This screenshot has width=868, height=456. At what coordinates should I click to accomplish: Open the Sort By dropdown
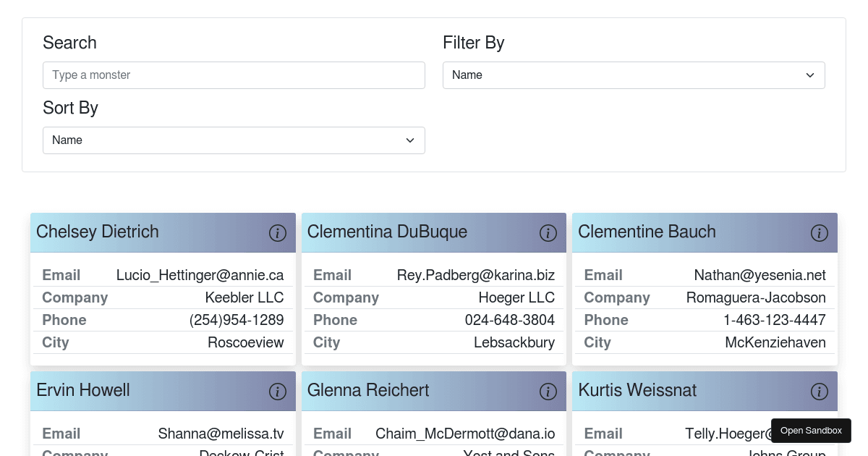pyautogui.click(x=234, y=140)
